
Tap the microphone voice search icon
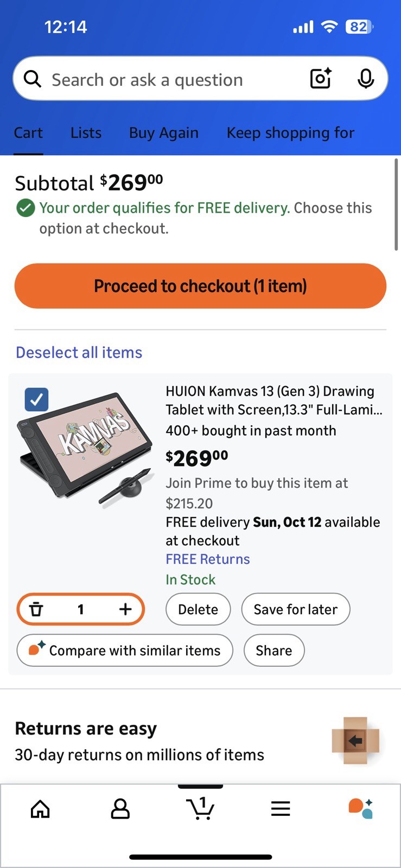366,79
